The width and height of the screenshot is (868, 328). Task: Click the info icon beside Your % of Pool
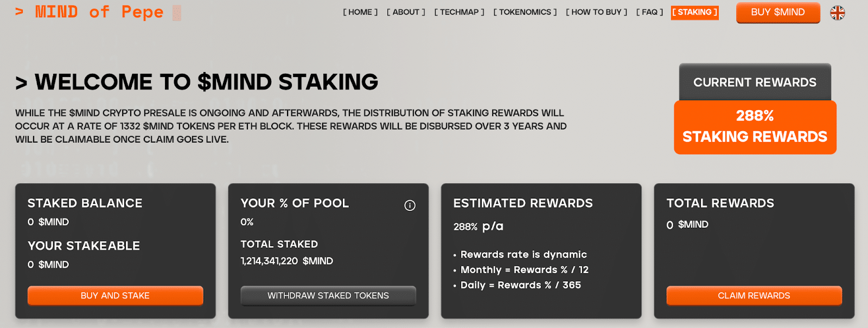pos(410,205)
